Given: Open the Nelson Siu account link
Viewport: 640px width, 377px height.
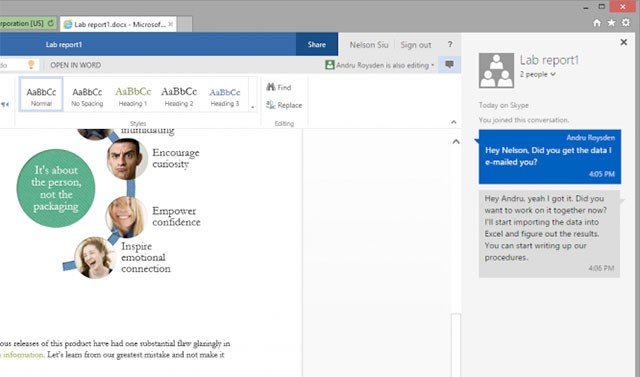Looking at the screenshot, I should pyautogui.click(x=369, y=45).
